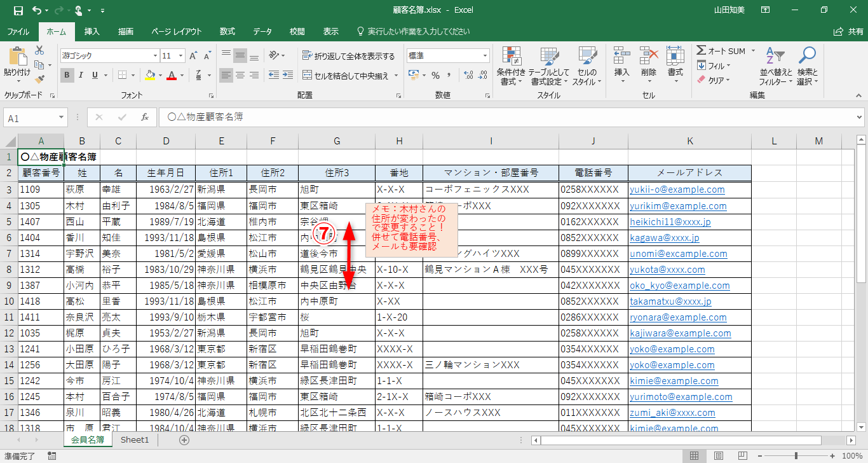This screenshot has width=868, height=463.
Task: Open Format as Table (テーブルとして書式設定)
Action: [549, 66]
